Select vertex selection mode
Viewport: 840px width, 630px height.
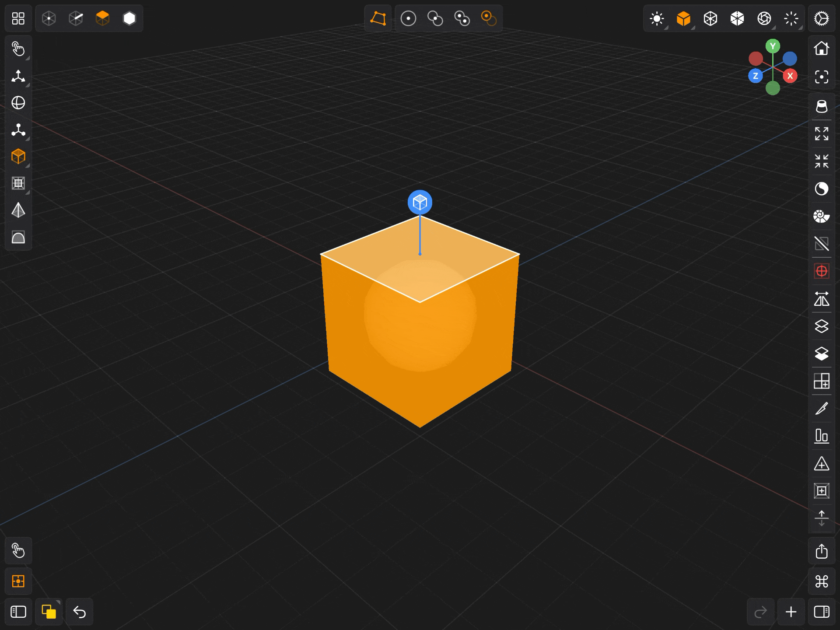tap(49, 18)
